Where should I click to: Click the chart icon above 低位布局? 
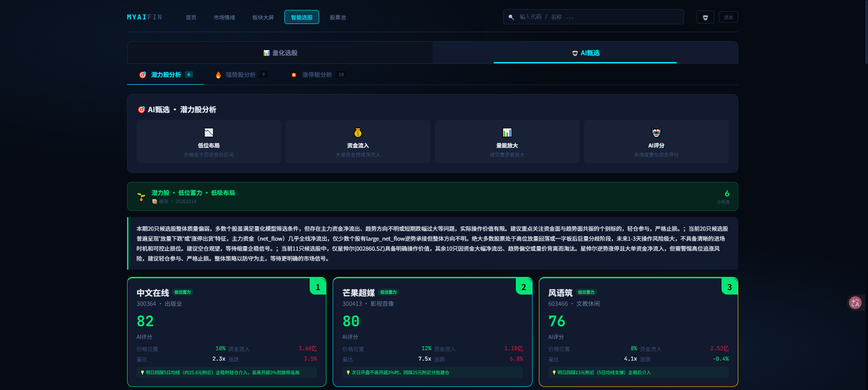tap(209, 133)
